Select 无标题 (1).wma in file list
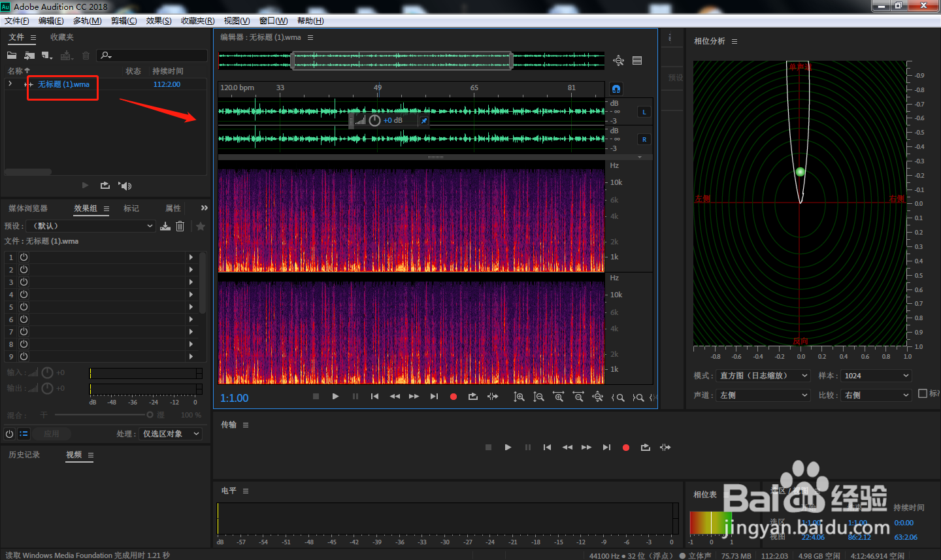 63,84
